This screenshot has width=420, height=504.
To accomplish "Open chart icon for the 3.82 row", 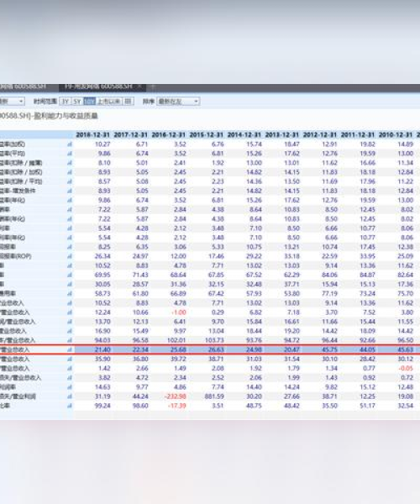I will coord(70,378).
